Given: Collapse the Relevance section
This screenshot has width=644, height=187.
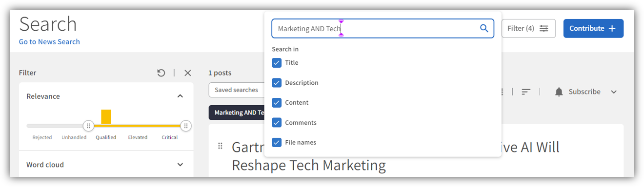Looking at the screenshot, I should [180, 96].
